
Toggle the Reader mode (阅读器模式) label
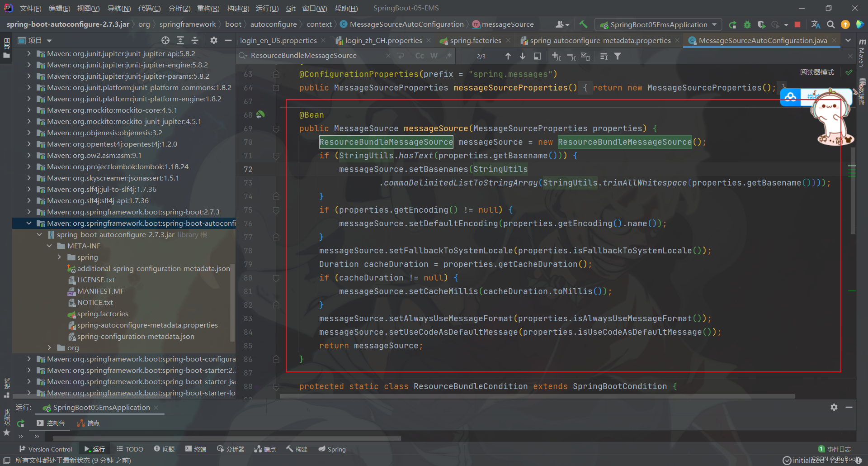point(817,72)
